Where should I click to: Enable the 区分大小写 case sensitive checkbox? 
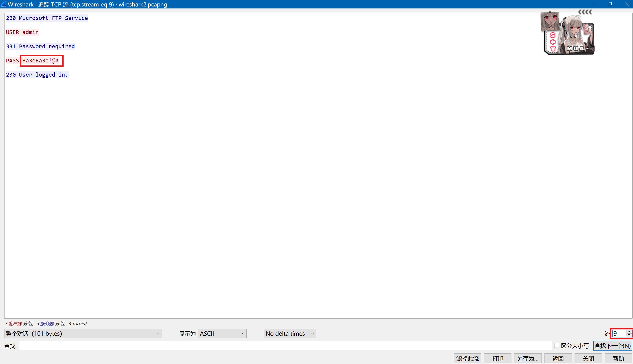[556, 346]
